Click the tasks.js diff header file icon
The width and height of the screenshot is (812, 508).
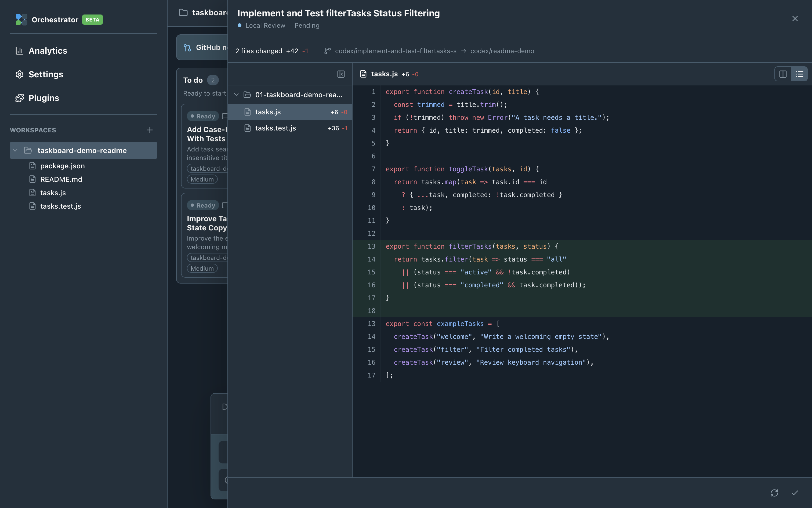tap(363, 74)
